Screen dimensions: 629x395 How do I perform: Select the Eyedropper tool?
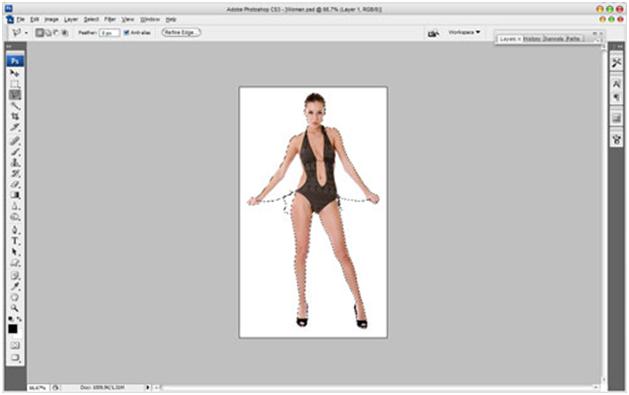click(x=15, y=286)
